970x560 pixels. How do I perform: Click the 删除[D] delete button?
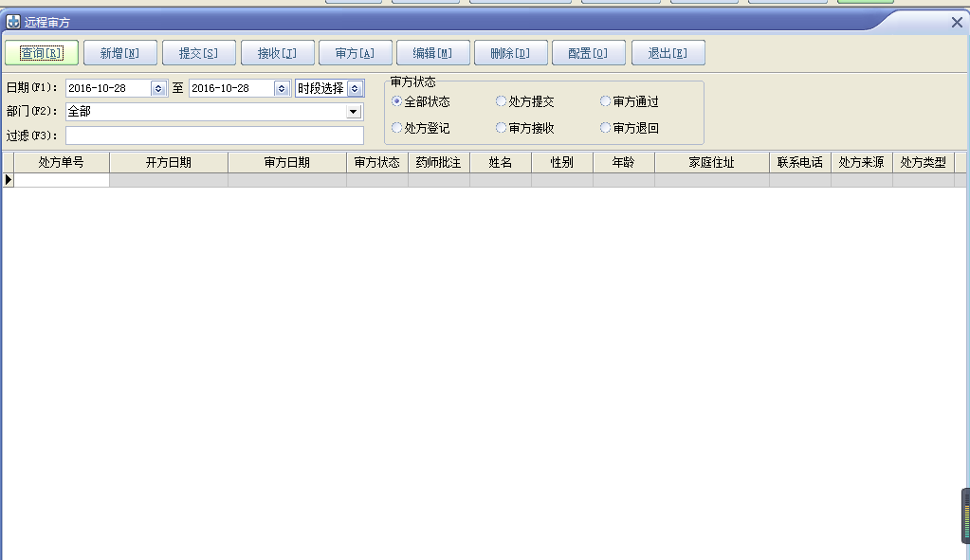510,53
